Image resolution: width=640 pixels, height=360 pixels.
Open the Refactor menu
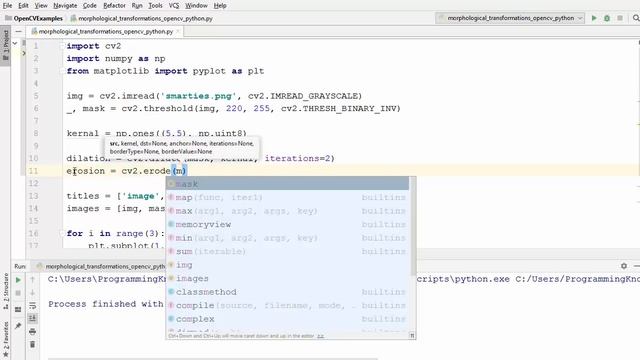click(x=114, y=6)
